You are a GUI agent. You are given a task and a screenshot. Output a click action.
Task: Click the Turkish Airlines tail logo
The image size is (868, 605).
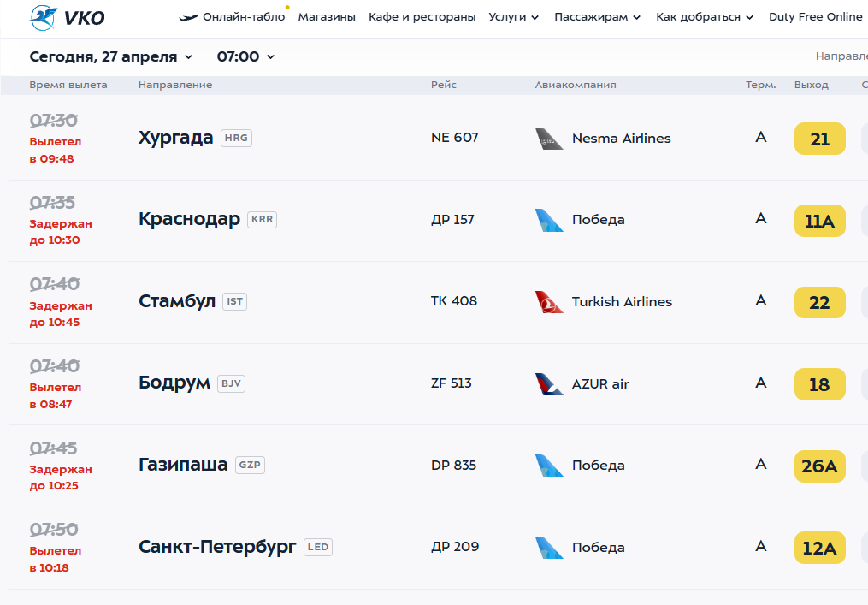(x=549, y=302)
